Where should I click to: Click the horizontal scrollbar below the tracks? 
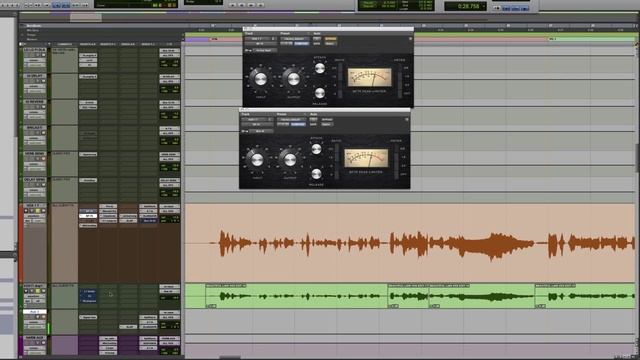231,358
